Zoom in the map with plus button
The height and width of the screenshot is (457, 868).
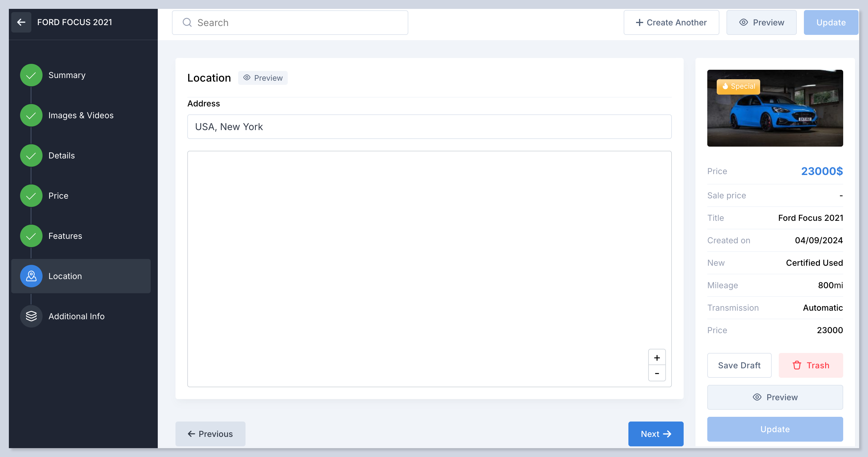pos(657,358)
